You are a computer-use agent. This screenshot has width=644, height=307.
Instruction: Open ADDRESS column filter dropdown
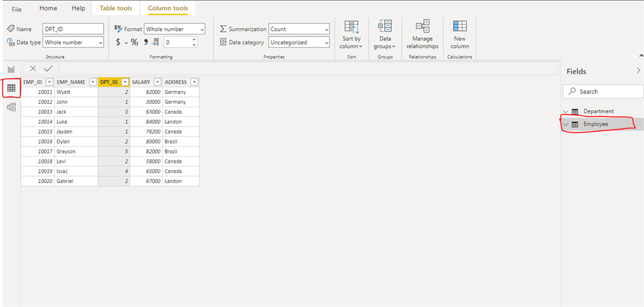[194, 82]
